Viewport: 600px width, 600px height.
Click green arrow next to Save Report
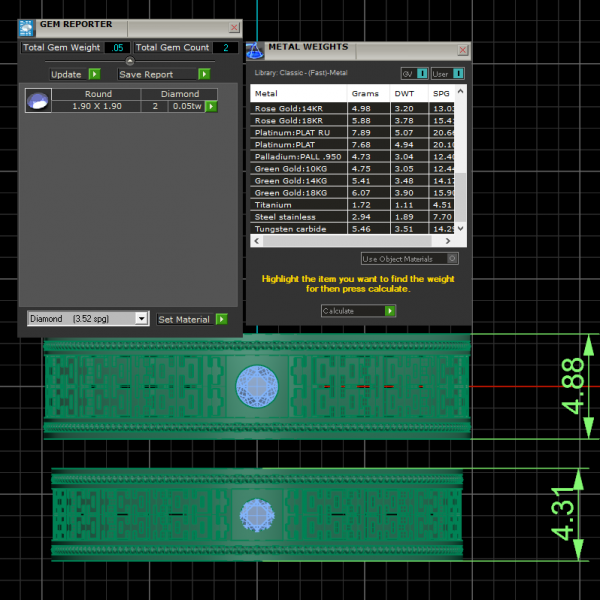204,74
